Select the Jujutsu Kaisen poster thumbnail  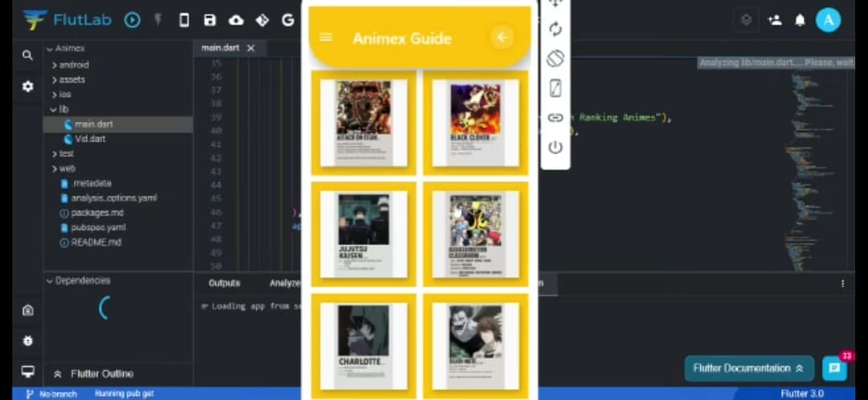364,234
